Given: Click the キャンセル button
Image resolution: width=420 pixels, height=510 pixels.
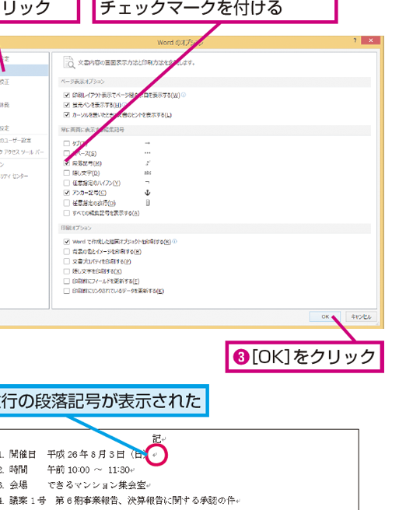Looking at the screenshot, I should [361, 316].
